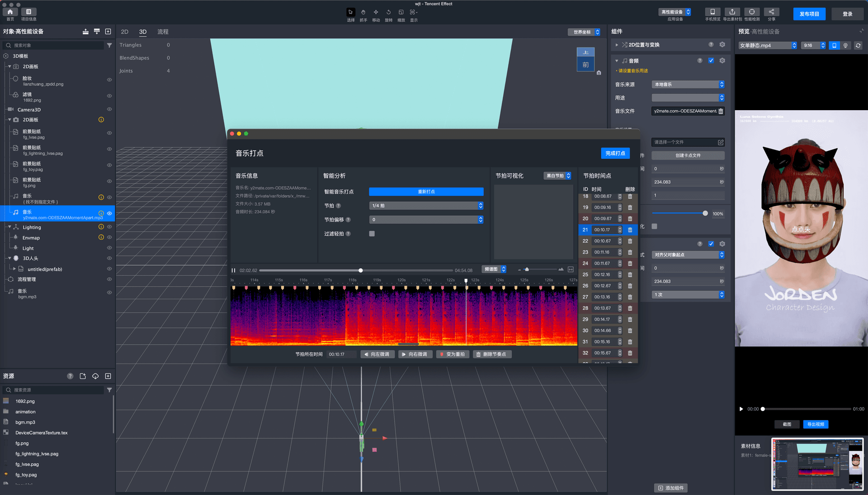
Task: Open the 黑白节拍 visualization dropdown
Action: (557, 176)
